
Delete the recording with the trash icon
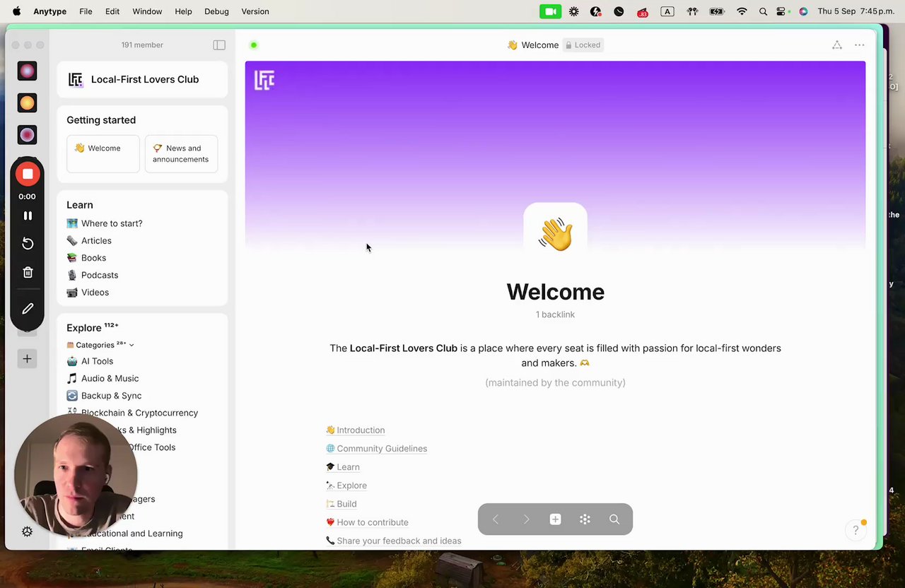28,272
